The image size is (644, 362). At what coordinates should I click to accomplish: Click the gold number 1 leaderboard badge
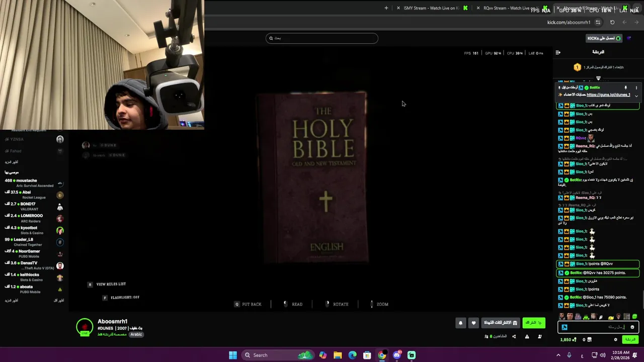(577, 67)
